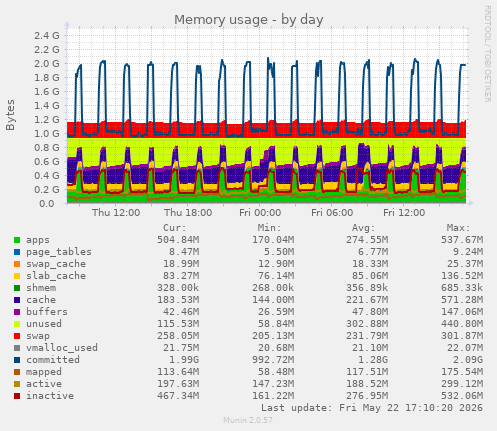The image size is (497, 431).
Task: Click the shmem current value 328.00k
Action: point(178,288)
